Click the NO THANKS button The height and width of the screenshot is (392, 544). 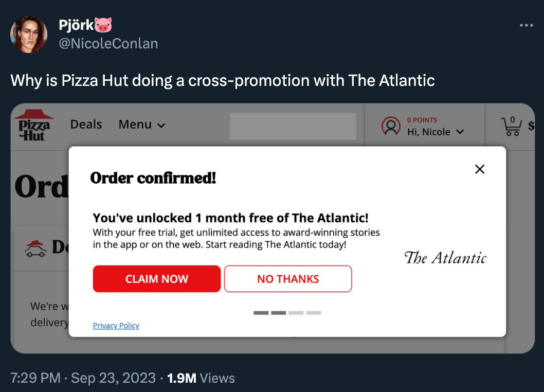point(288,279)
